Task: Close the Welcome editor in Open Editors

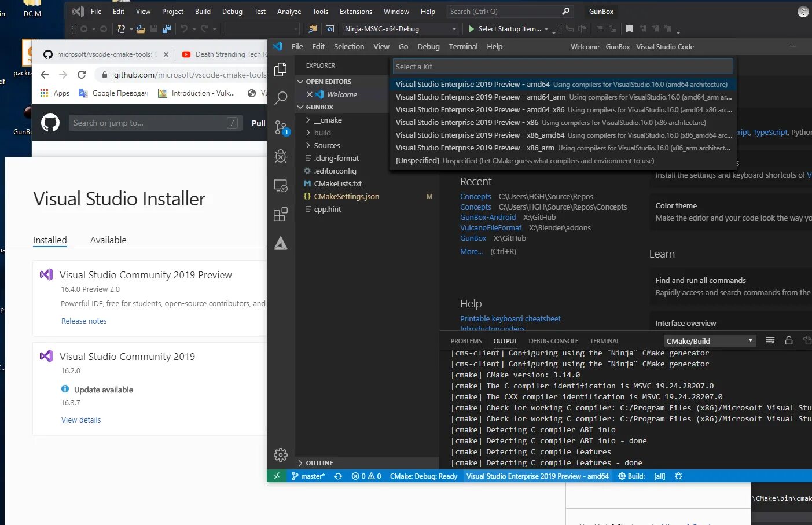Action: pyautogui.click(x=310, y=94)
